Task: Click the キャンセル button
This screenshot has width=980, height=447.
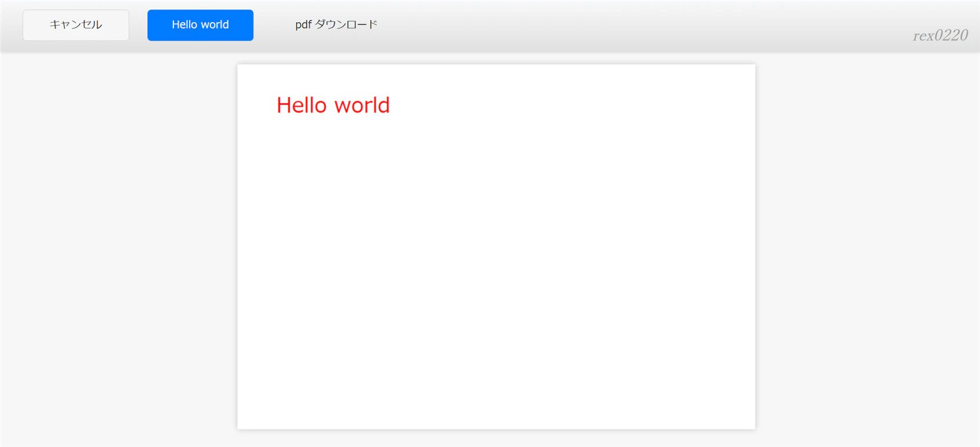Action: [x=76, y=25]
